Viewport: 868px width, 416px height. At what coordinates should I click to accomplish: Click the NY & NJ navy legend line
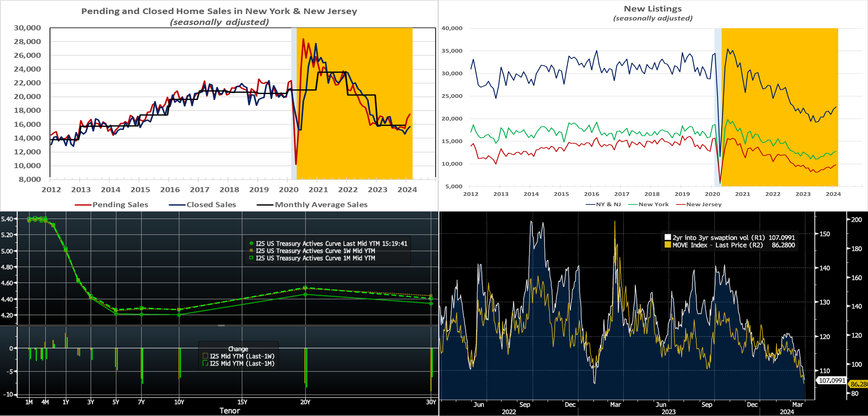point(590,204)
